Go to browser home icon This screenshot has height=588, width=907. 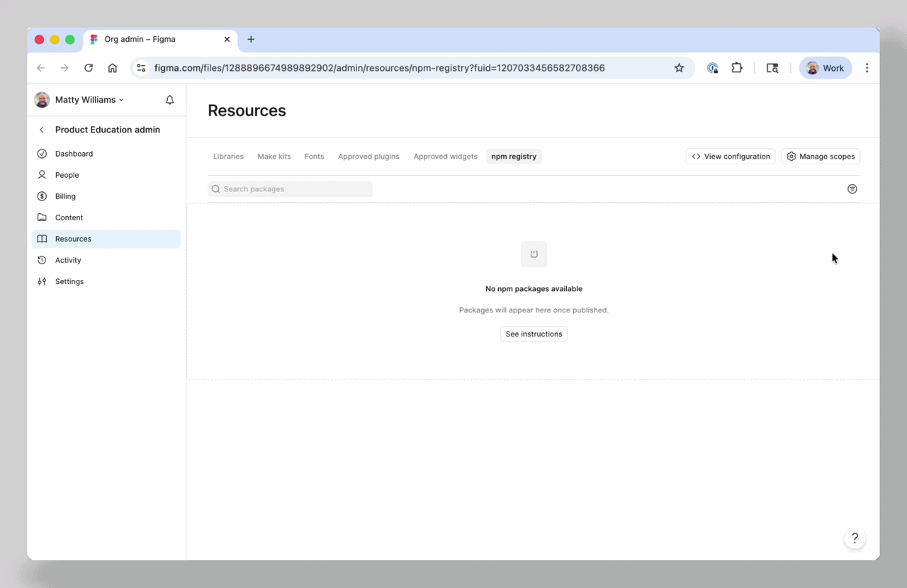click(113, 68)
